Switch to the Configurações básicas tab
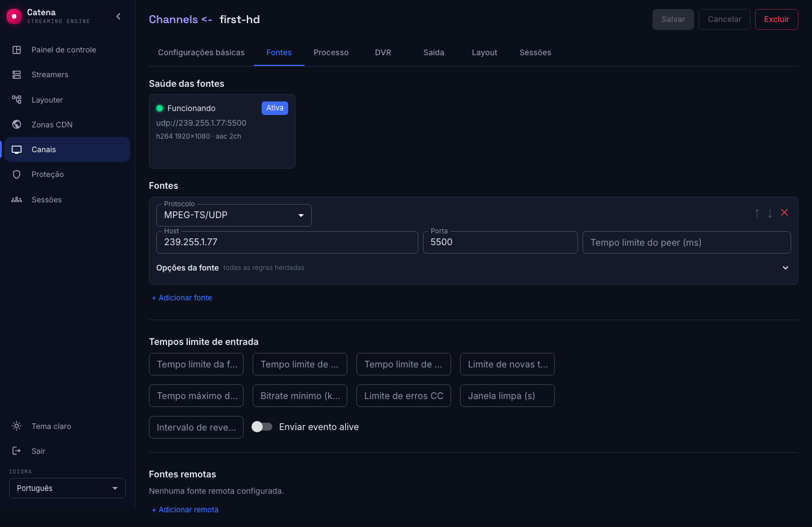The width and height of the screenshot is (812, 527). [x=201, y=52]
